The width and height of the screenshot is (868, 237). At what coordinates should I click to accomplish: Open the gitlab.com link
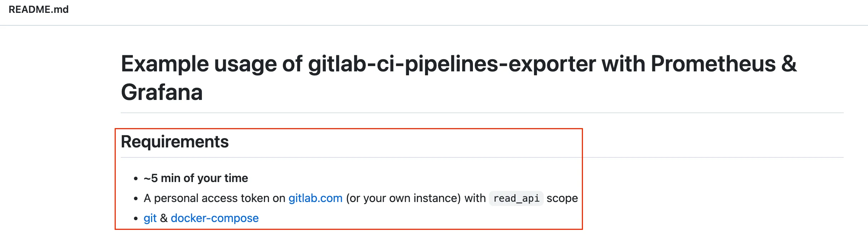tap(315, 198)
